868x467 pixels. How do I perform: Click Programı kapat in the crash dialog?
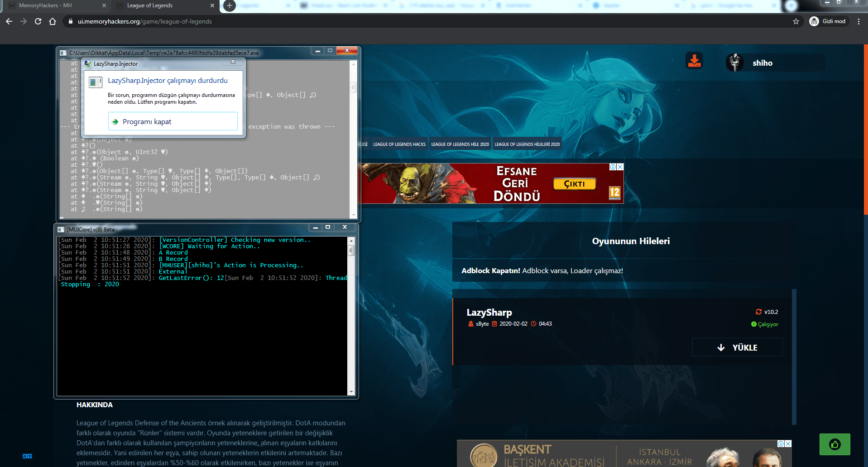pyautogui.click(x=173, y=121)
